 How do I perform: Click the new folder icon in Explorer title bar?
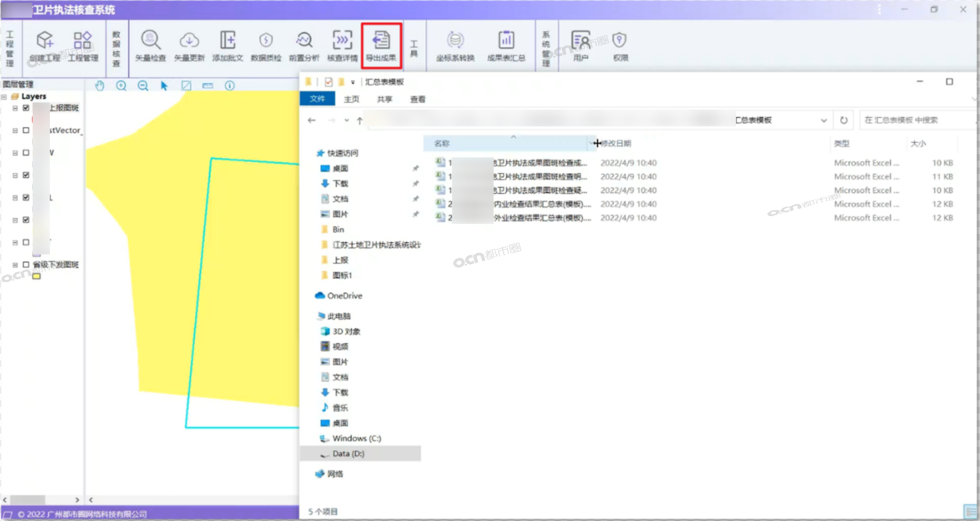[341, 82]
